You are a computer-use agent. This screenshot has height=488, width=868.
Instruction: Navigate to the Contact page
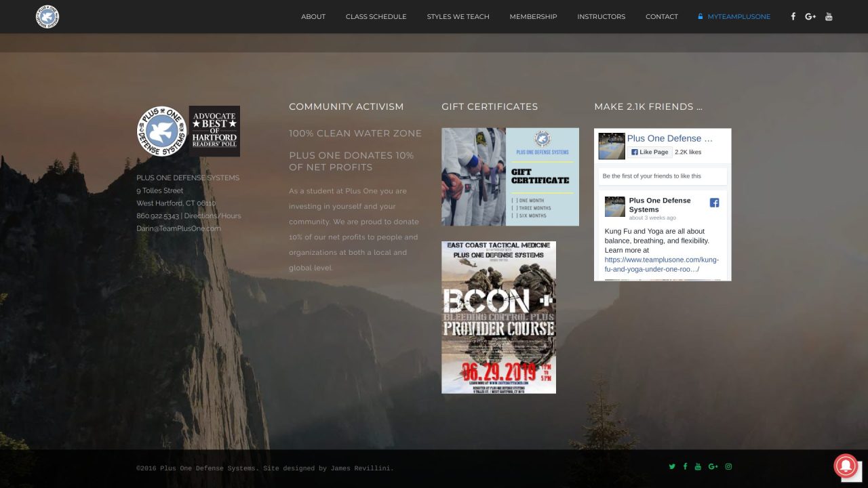point(662,16)
